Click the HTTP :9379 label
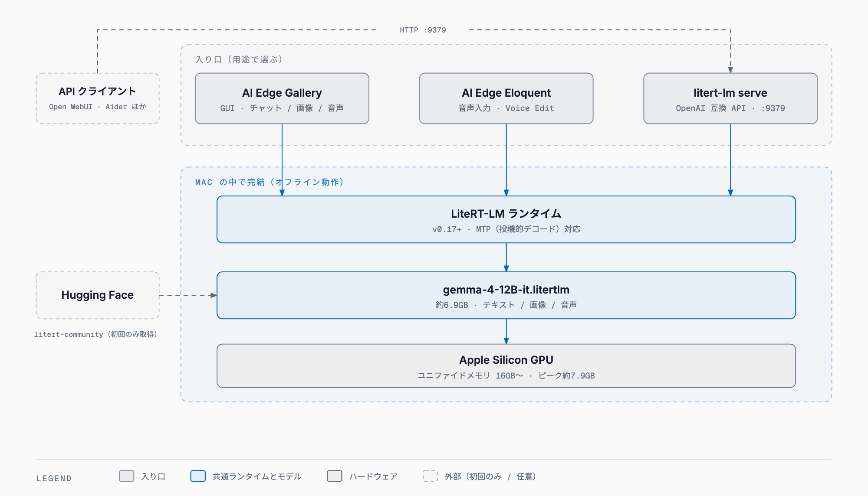Screen dimensions: 868x496 coord(423,30)
